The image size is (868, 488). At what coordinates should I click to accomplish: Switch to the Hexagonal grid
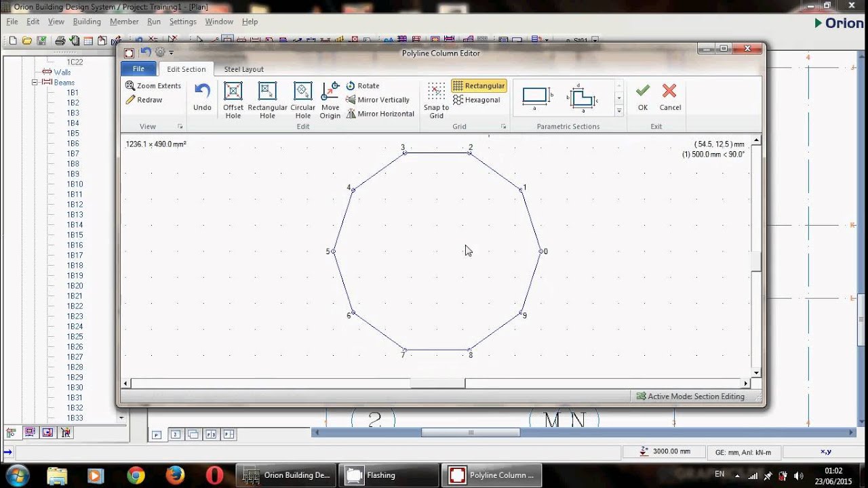pos(476,100)
